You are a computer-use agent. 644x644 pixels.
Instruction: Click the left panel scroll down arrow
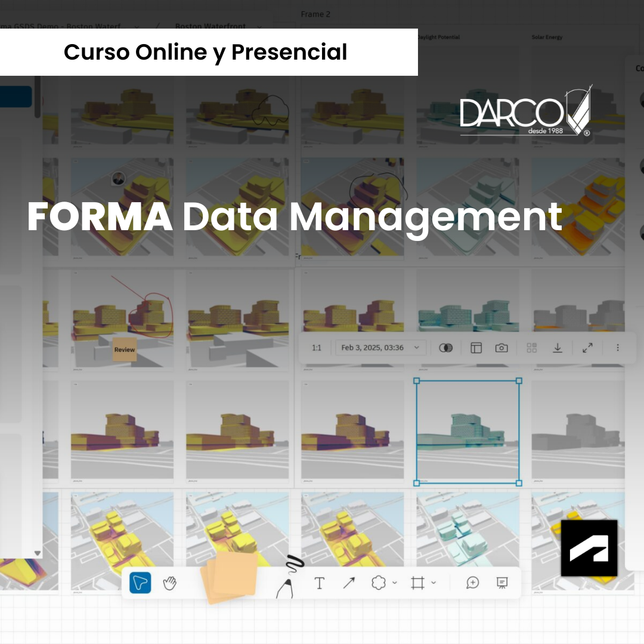[x=38, y=553]
